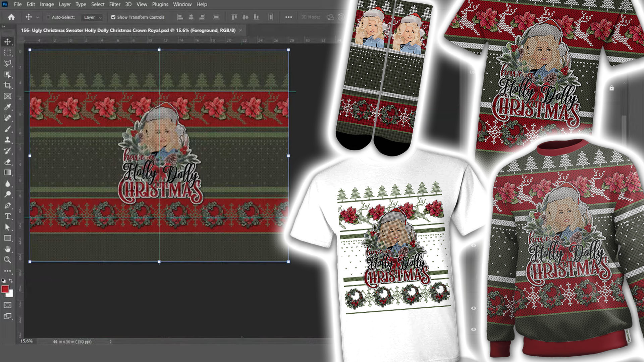Select the Frame tool
The width and height of the screenshot is (644, 362).
(8, 96)
